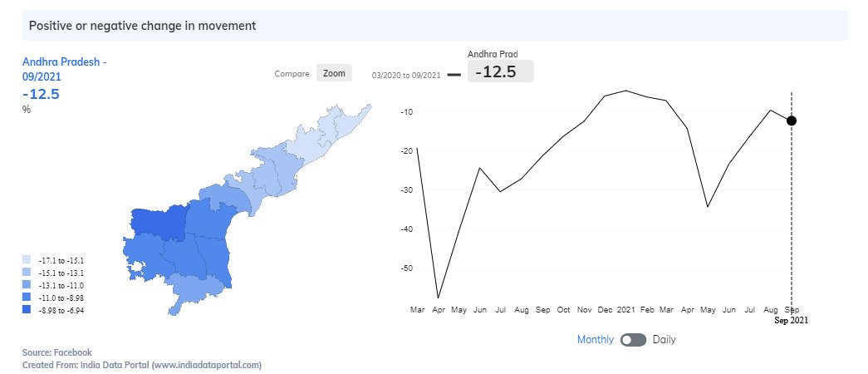
Task: Click the -11.0 to -8.98 legend swatch
Action: (x=27, y=298)
